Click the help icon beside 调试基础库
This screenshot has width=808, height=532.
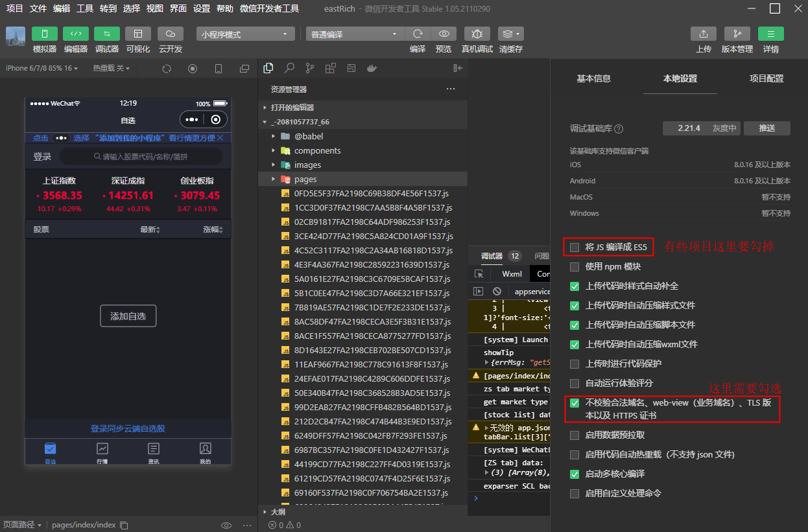click(x=619, y=129)
